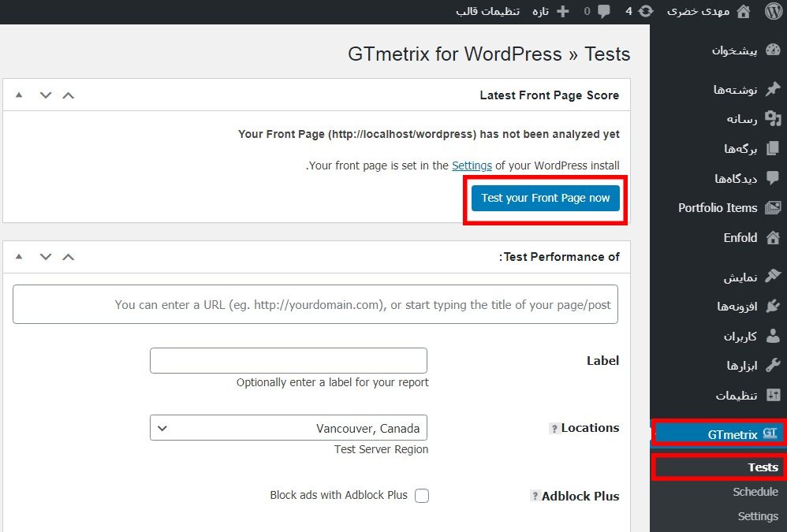Viewport: 787px width, 532px height.
Task: Click Optionally enter a label helper text
Action: (x=332, y=382)
